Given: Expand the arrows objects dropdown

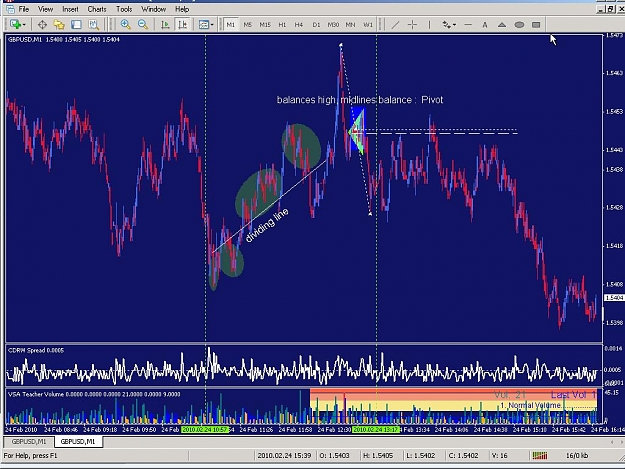Looking at the screenshot, I should [455, 25].
